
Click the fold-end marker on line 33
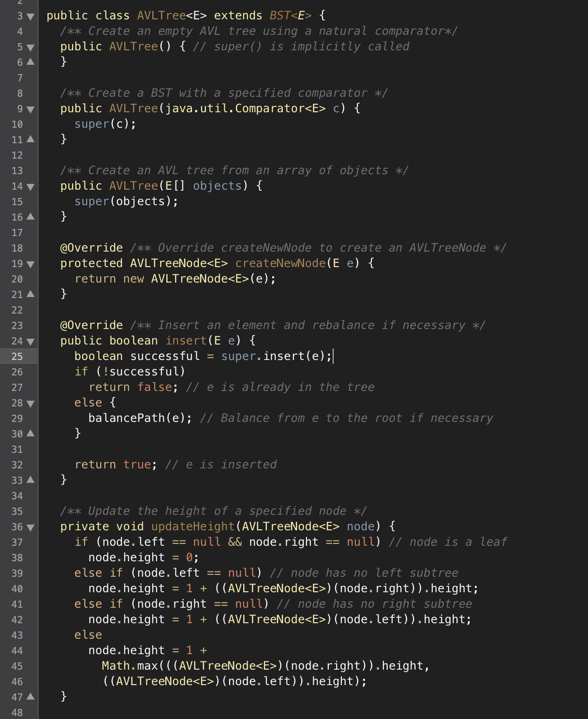point(30,480)
